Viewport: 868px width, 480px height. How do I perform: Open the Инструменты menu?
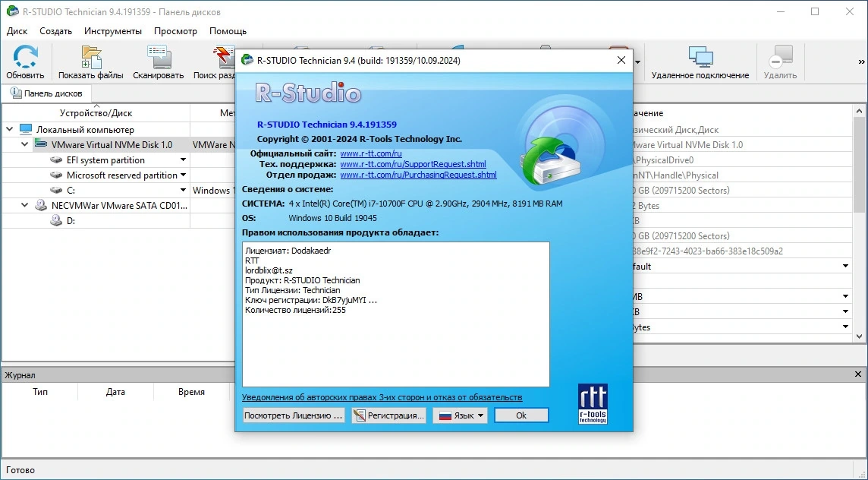click(x=113, y=31)
